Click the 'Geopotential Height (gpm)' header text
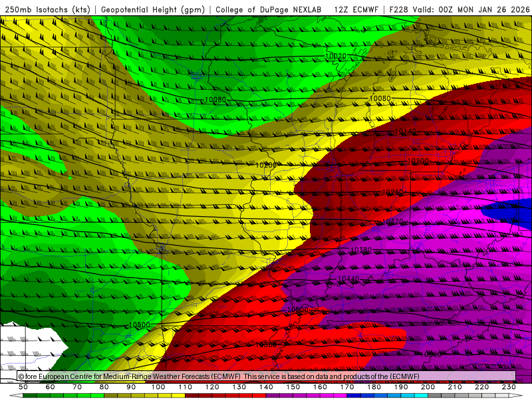 (153, 10)
